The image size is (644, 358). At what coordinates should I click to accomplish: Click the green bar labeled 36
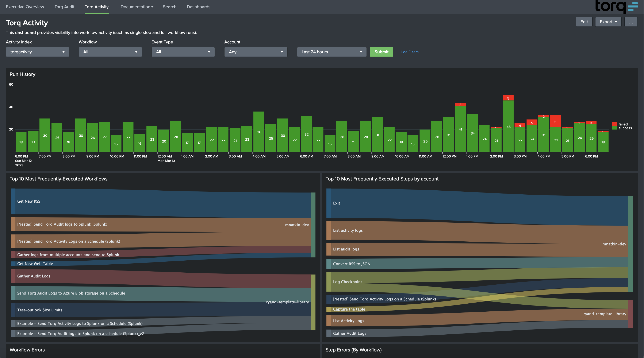pyautogui.click(x=259, y=132)
